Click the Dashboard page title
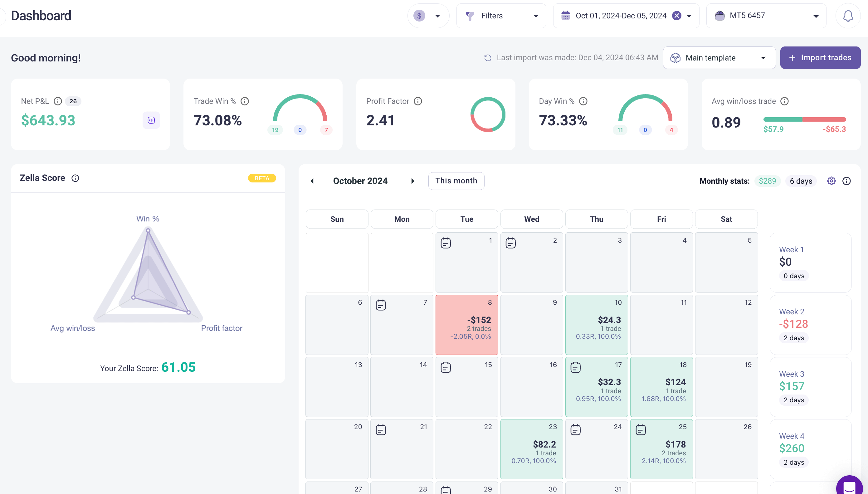Viewport: 868px width, 494px height. (41, 16)
